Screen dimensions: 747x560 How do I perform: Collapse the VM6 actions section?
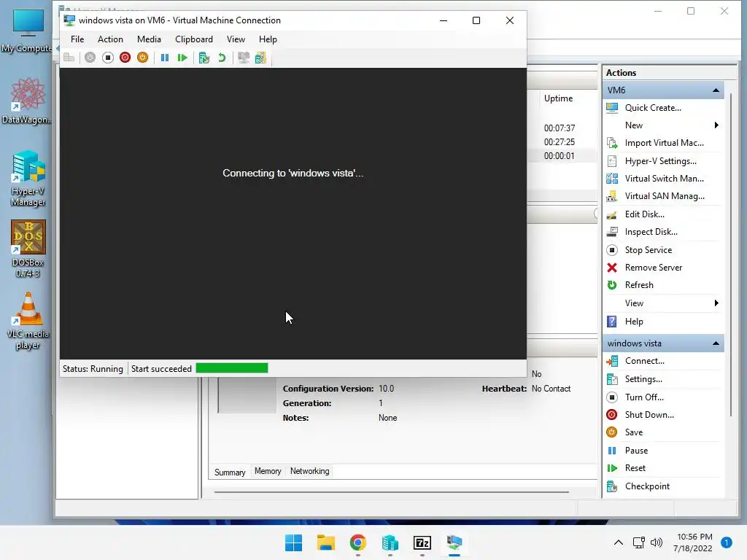tap(716, 90)
